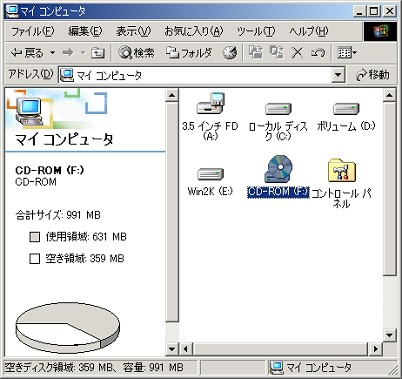Open the View (表示) menu
Viewport: 402px width, 379px height.
point(133,31)
